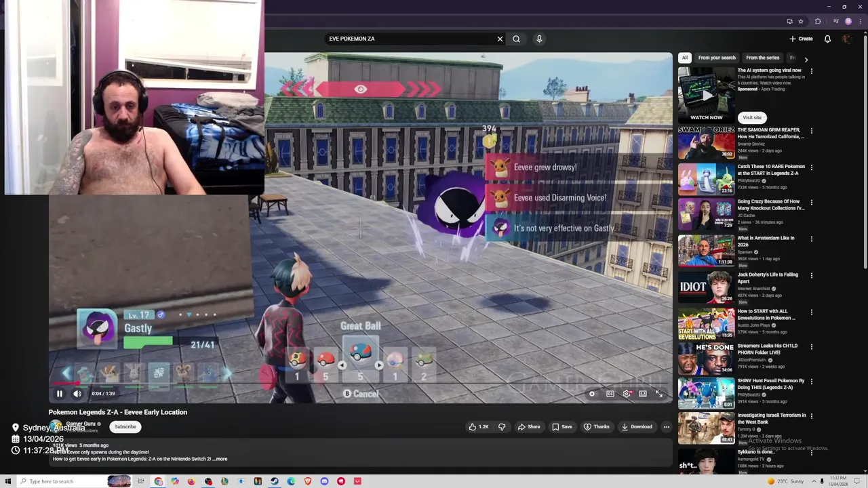Open Jack Doherty's Life Is Falling Apart title

pyautogui.click(x=768, y=278)
